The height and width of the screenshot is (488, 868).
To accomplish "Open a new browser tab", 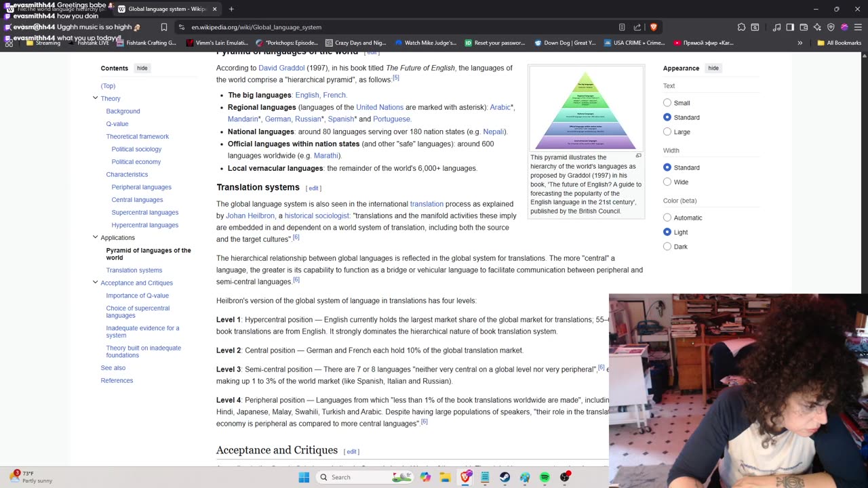I will [231, 9].
